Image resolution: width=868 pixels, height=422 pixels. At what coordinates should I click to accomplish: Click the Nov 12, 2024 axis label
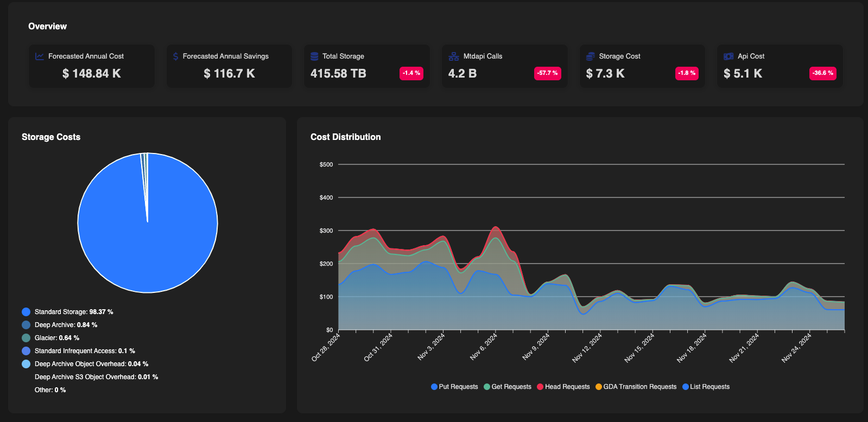587,348
